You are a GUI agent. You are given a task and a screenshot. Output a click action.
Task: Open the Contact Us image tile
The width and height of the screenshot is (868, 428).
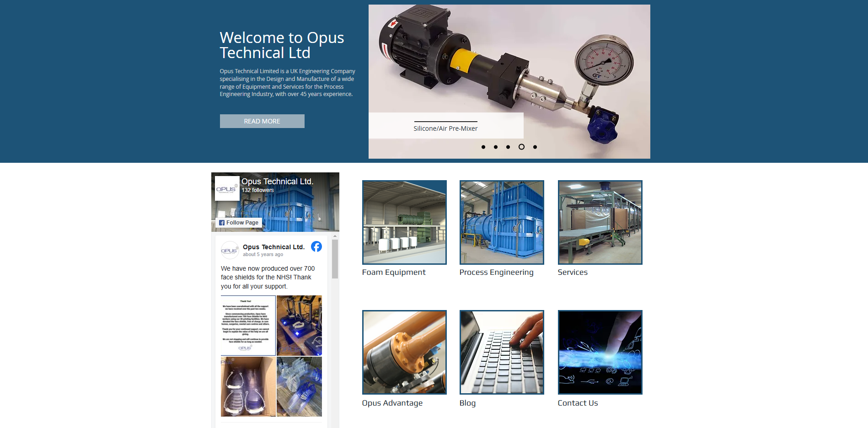click(600, 352)
